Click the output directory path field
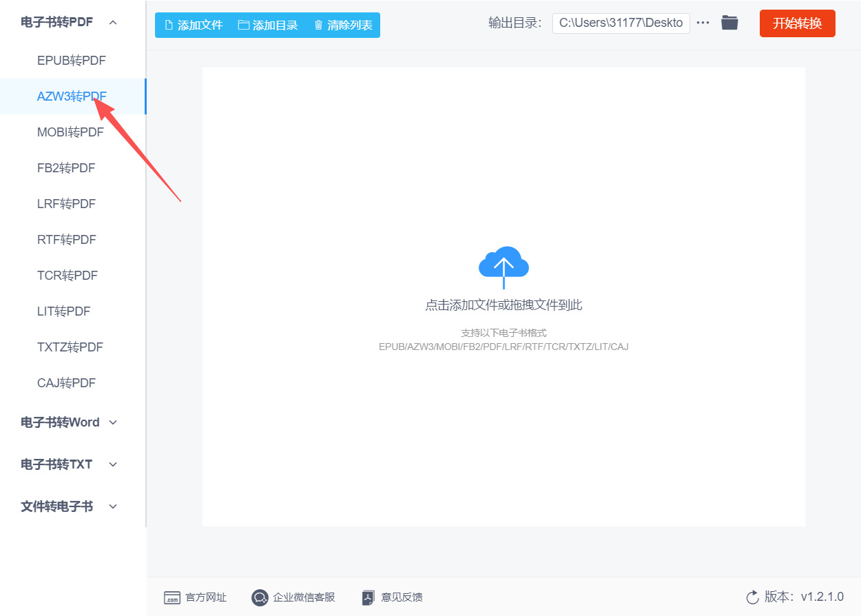861x616 pixels. 621,23
